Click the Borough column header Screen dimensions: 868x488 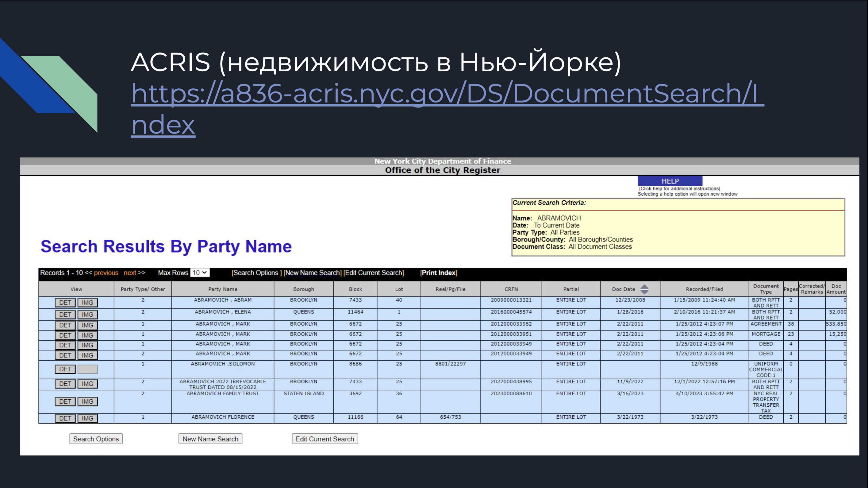[x=304, y=289]
